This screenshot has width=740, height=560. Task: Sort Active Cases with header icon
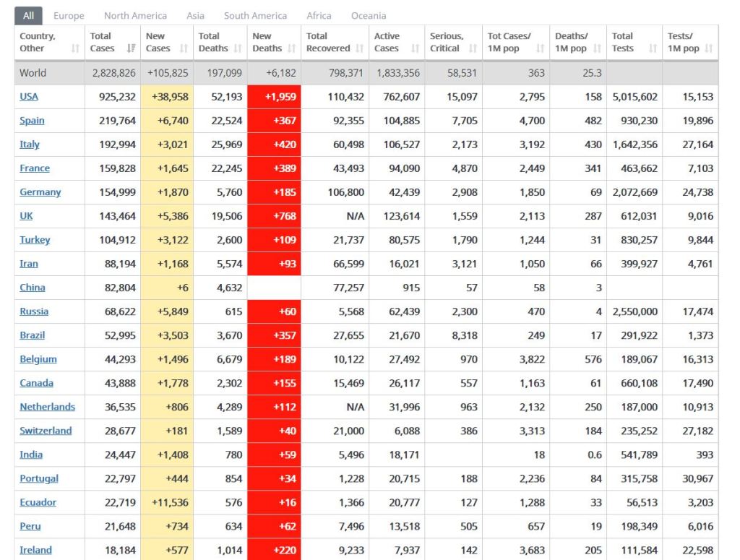click(415, 48)
